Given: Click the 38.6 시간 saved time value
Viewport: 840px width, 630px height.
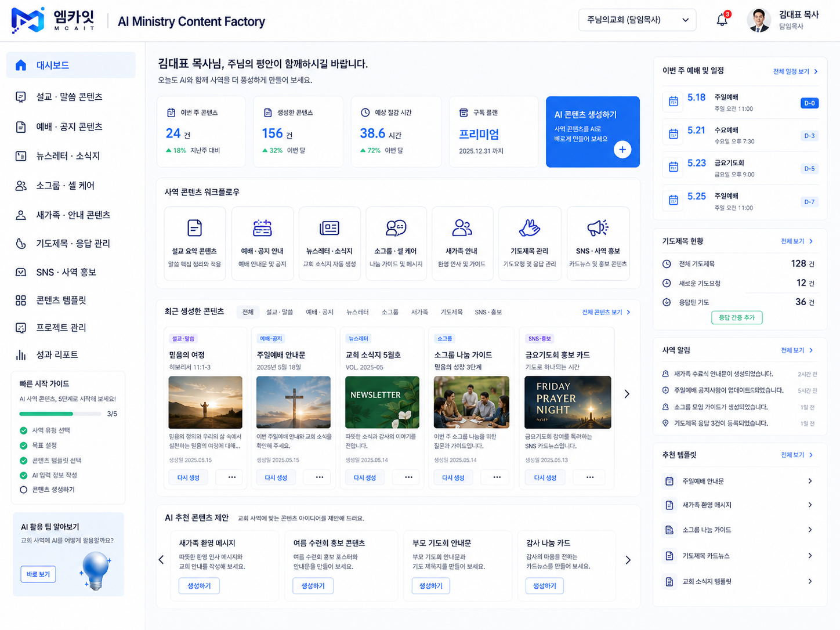Looking at the screenshot, I should [381, 133].
